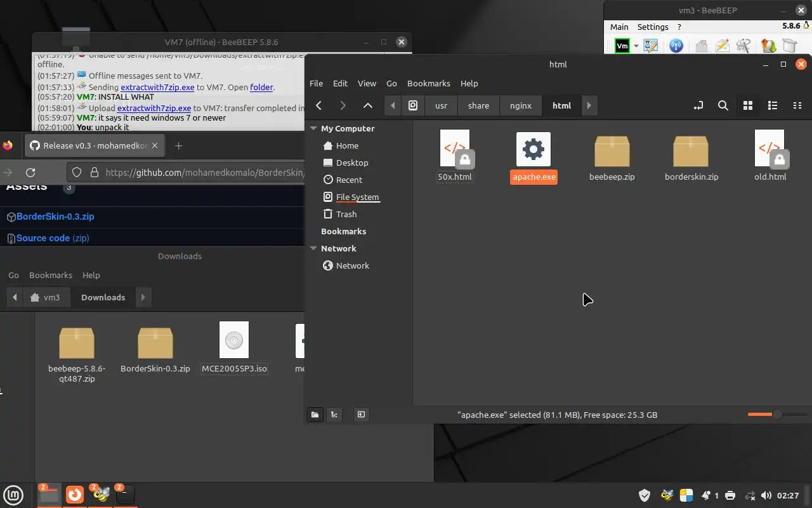Click left path arrow in html path bar
812x508 pixels.
click(x=393, y=105)
